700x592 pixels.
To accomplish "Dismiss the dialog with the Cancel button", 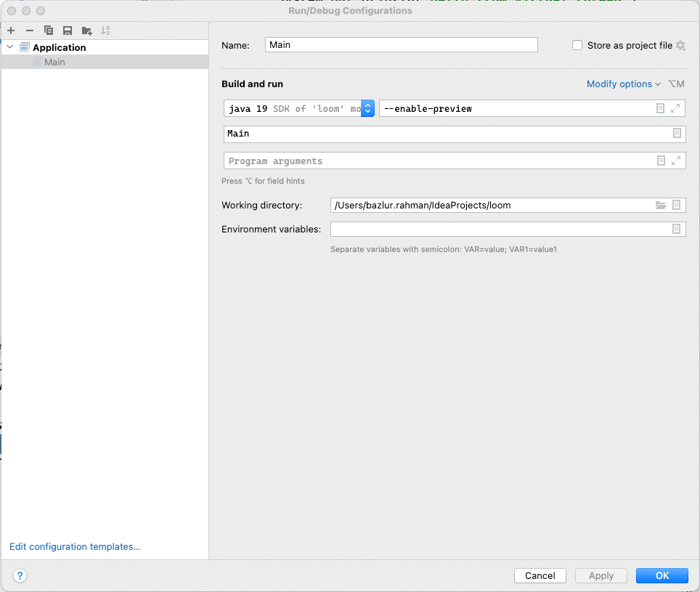I will (x=540, y=575).
